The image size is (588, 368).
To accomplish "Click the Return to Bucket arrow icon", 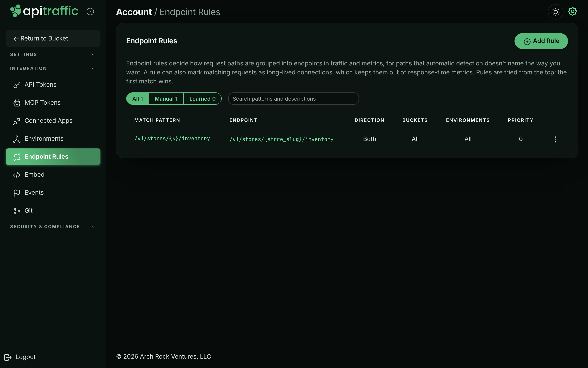I will point(16,39).
